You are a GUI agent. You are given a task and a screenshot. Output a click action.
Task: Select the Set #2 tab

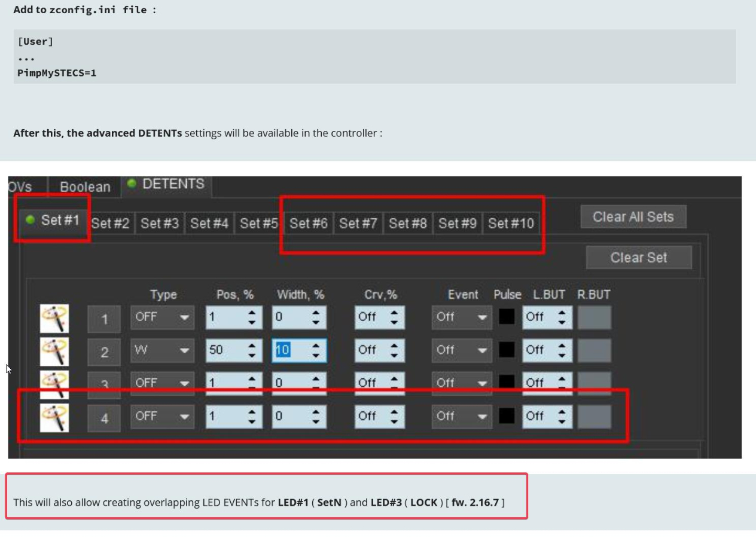click(x=111, y=223)
